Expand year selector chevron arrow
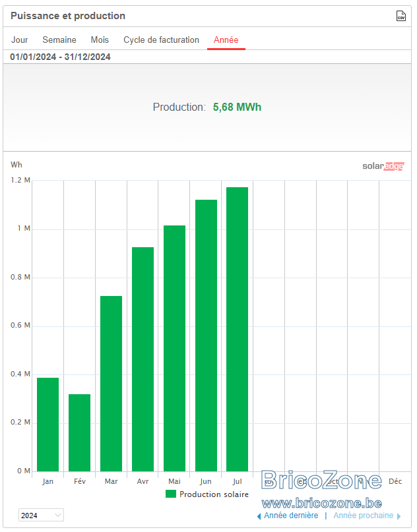The width and height of the screenshot is (417, 532). click(x=58, y=515)
